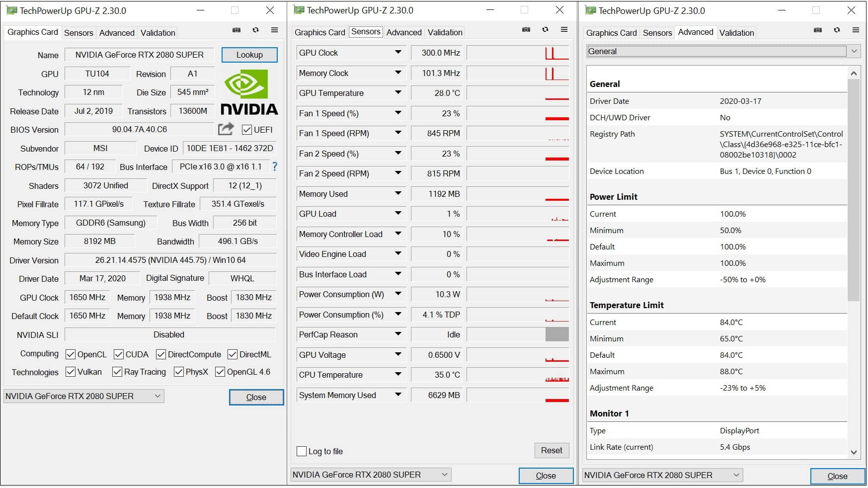This screenshot has height=488, width=868.
Task: Click the Lookup button
Action: pos(249,55)
